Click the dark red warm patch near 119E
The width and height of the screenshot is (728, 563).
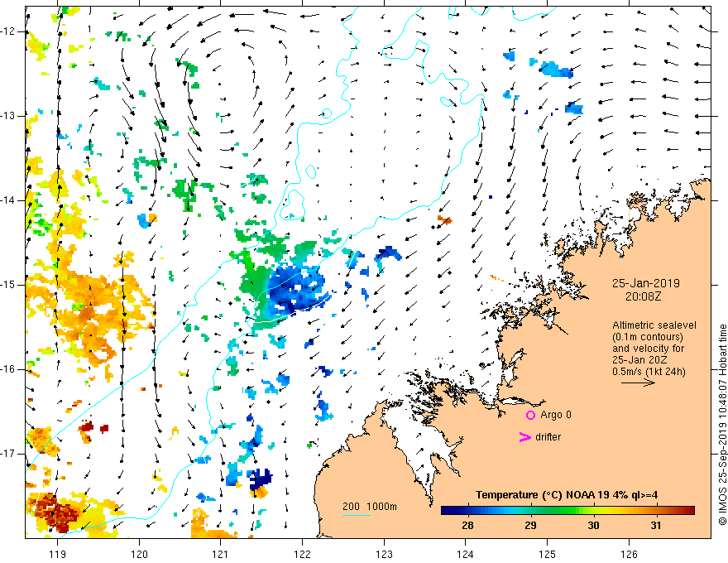55,512
